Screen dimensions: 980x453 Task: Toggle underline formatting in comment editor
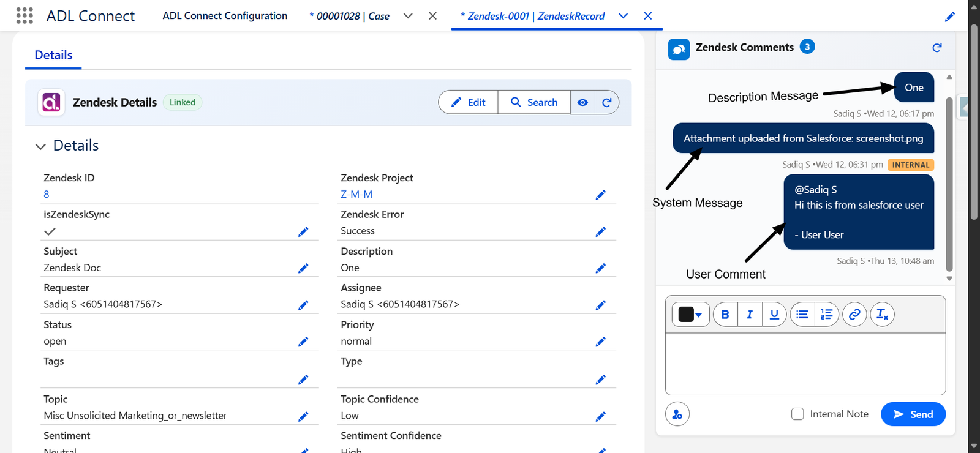pos(774,314)
